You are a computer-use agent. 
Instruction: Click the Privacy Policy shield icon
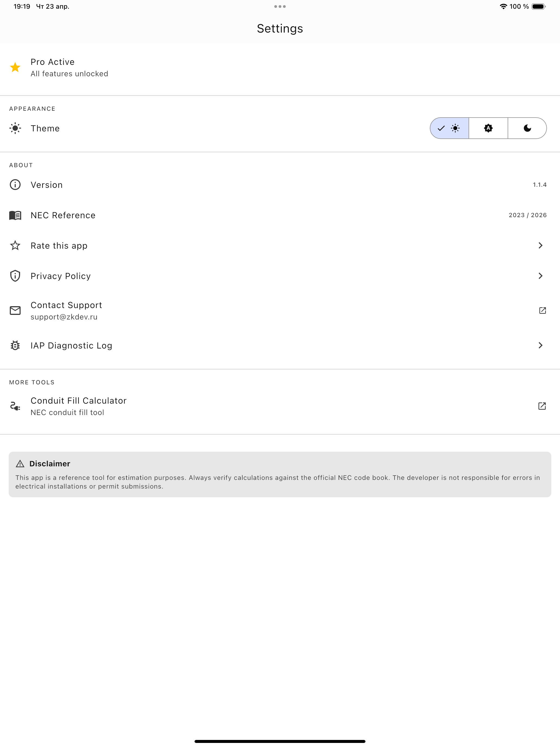tap(15, 276)
